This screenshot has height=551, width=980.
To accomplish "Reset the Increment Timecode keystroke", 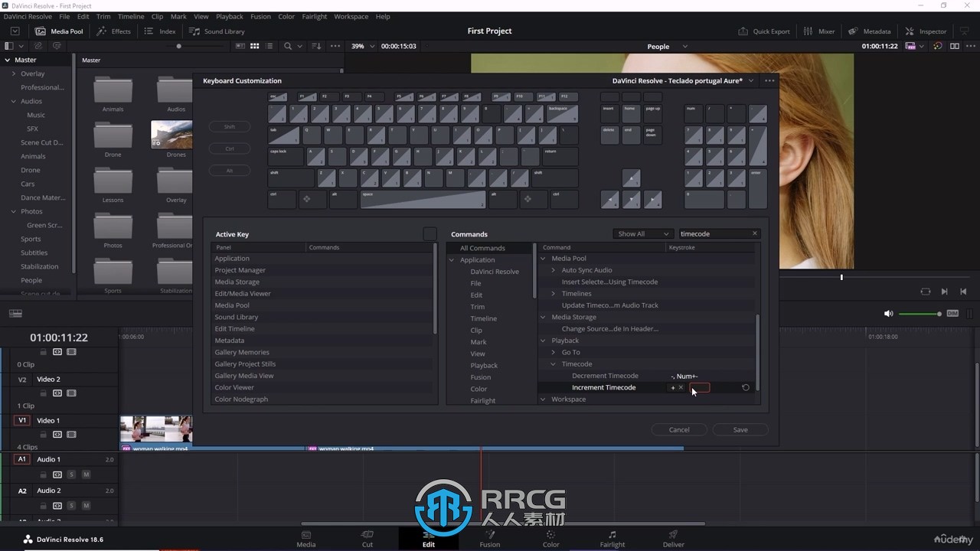I will (x=746, y=388).
